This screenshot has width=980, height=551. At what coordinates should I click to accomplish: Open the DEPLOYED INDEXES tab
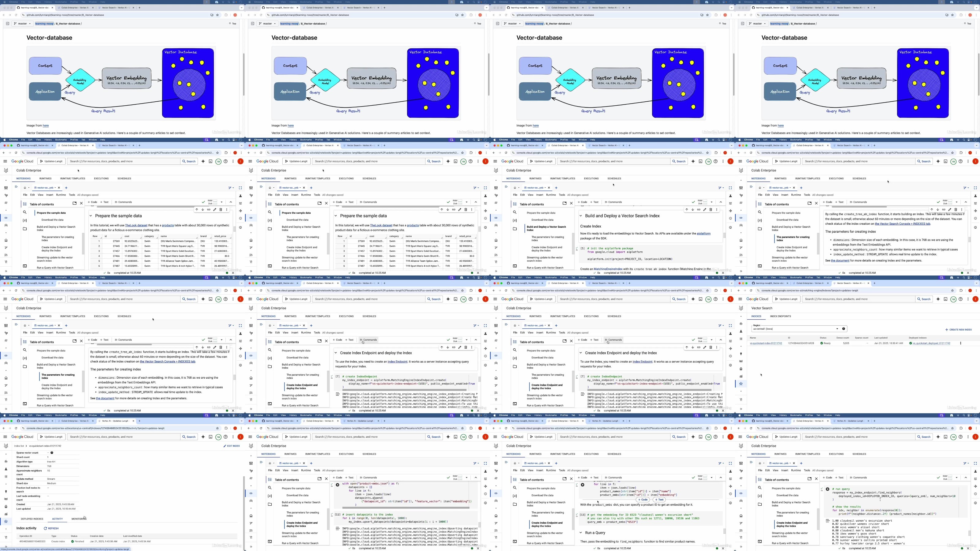32,519
